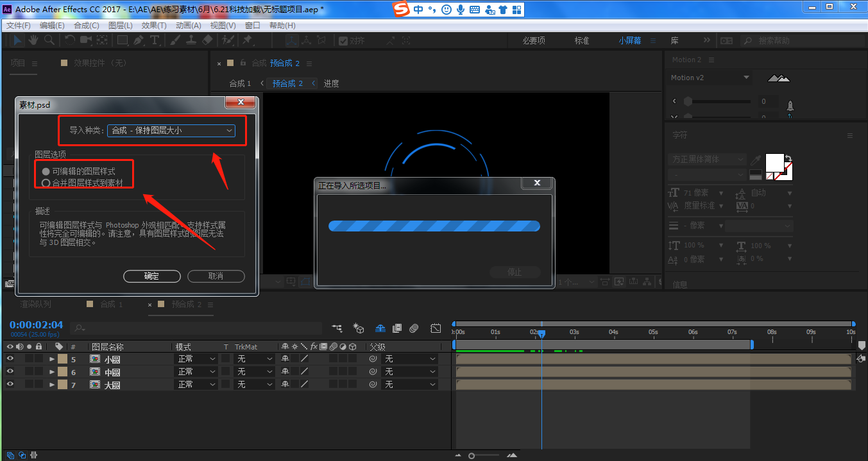This screenshot has height=461, width=868.
Task: Select the Brush tool
Action: coord(175,40)
